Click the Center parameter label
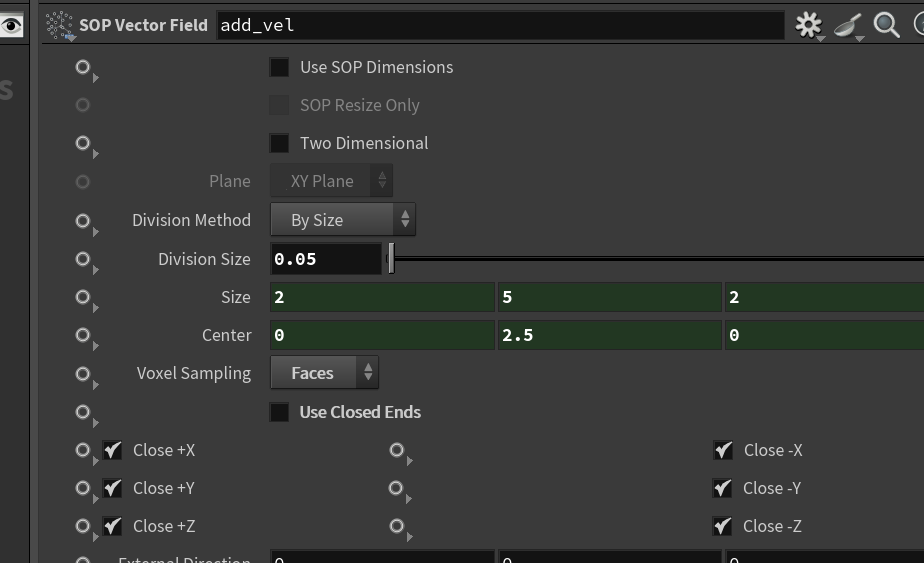This screenshot has height=563, width=924. pyautogui.click(x=227, y=335)
